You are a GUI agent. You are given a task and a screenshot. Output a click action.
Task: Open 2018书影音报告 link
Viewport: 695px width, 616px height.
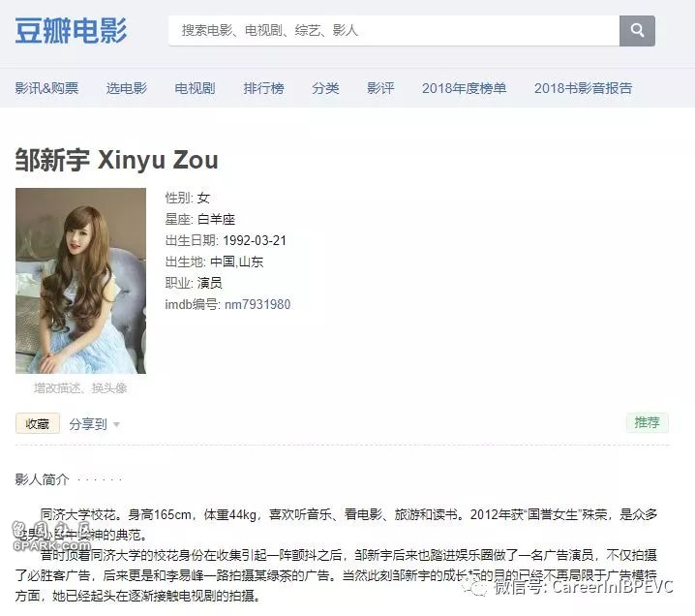pyautogui.click(x=583, y=88)
